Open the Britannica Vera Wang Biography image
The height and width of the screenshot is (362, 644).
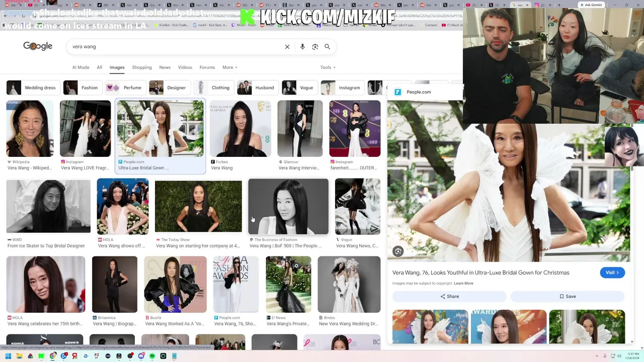click(115, 285)
